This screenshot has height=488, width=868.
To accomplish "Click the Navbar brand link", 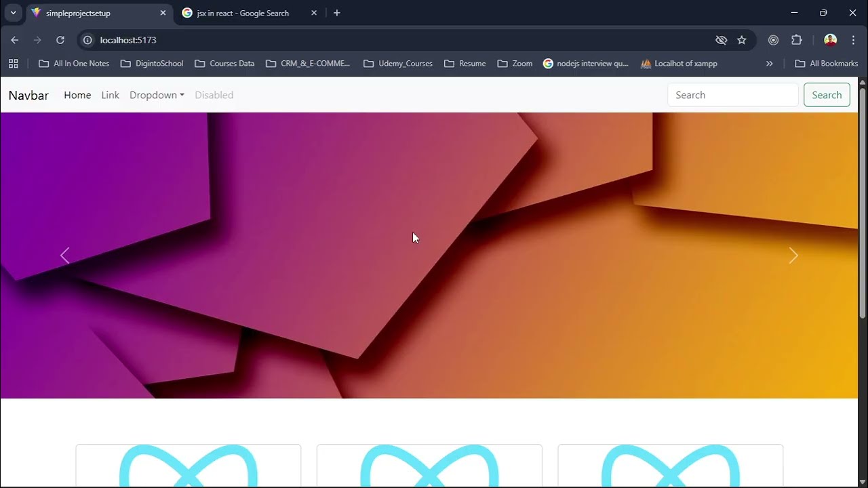I will click(x=28, y=95).
